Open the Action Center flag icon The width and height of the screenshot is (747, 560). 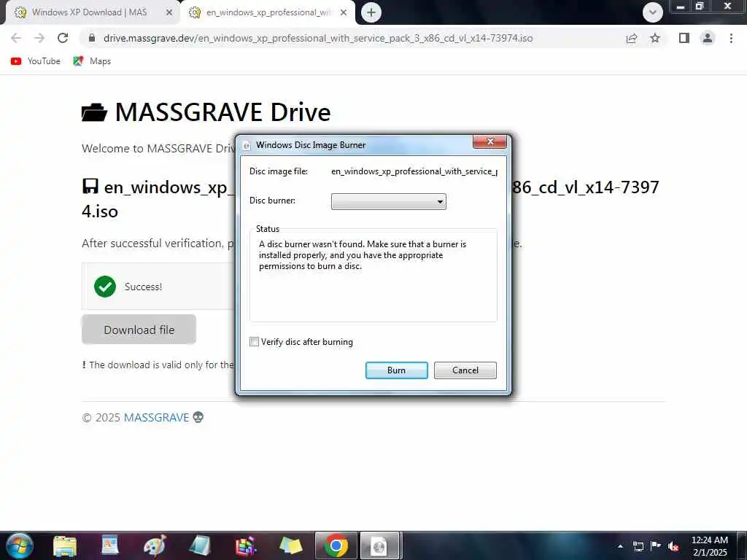coord(656,545)
